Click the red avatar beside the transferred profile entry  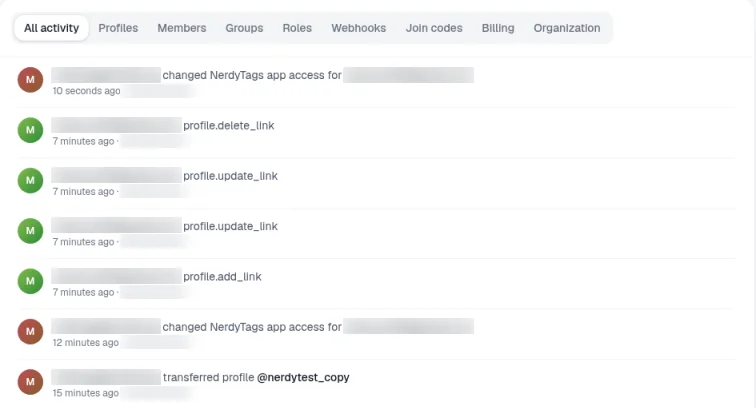[x=30, y=382]
